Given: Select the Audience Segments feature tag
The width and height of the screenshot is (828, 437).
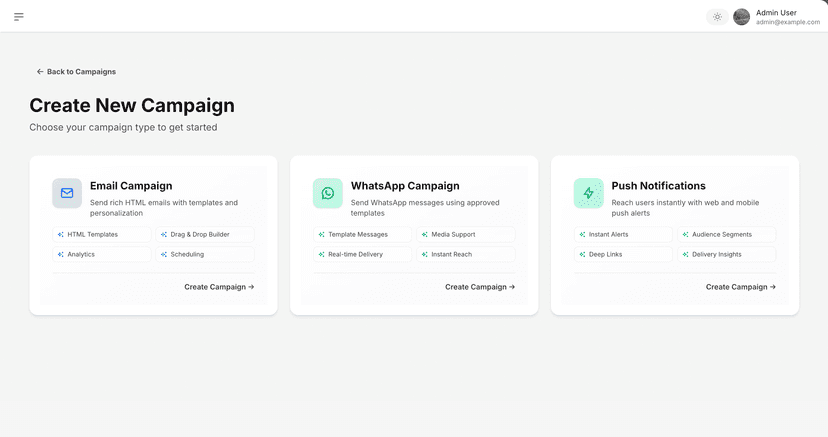Looking at the screenshot, I should [x=727, y=234].
